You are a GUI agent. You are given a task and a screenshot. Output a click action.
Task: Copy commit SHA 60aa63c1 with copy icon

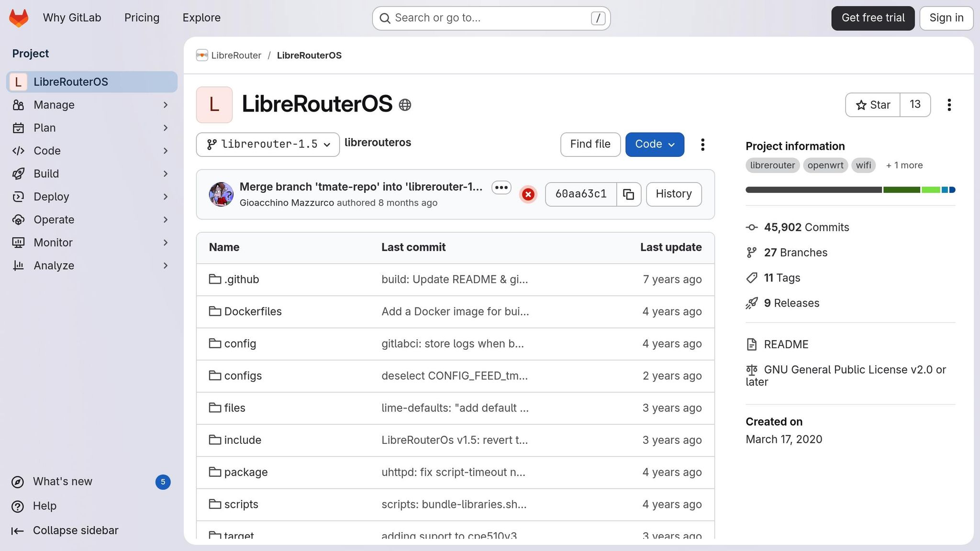click(x=628, y=194)
